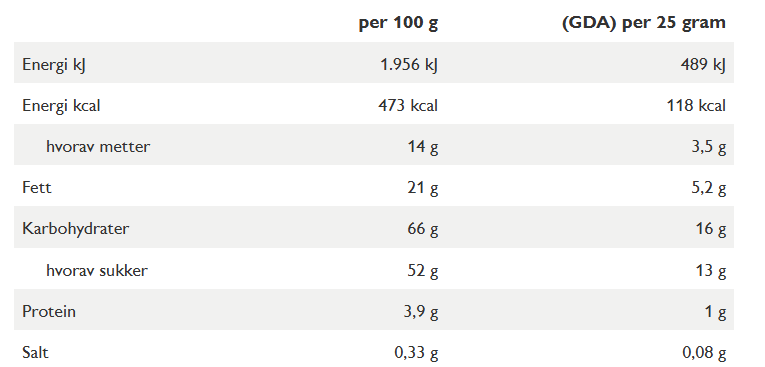Viewport: 765px width, 367px height.
Task: Click the 1.956 kJ value
Action: click(x=409, y=65)
